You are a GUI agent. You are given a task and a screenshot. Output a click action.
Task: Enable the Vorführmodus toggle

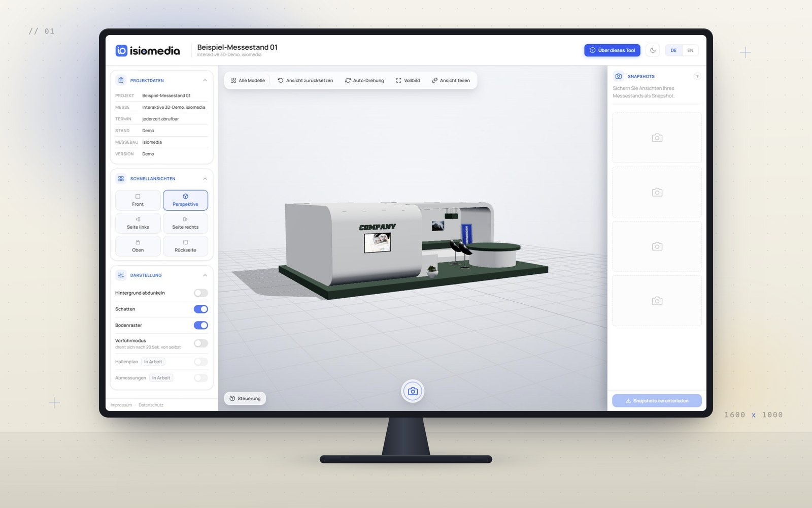coord(201,343)
